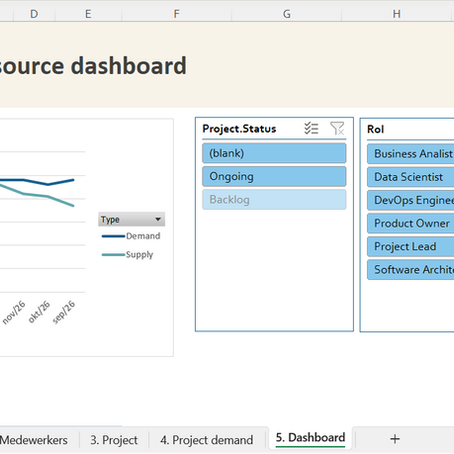The image size is (454, 454).
Task: Select Data Scientist in Rol slicer
Action: (411, 177)
